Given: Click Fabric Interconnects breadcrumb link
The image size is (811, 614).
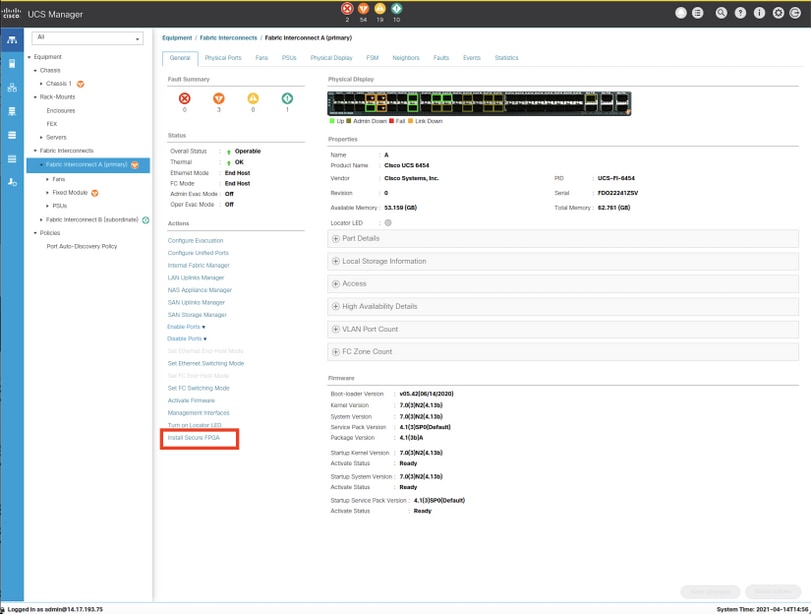Looking at the screenshot, I should [229, 38].
